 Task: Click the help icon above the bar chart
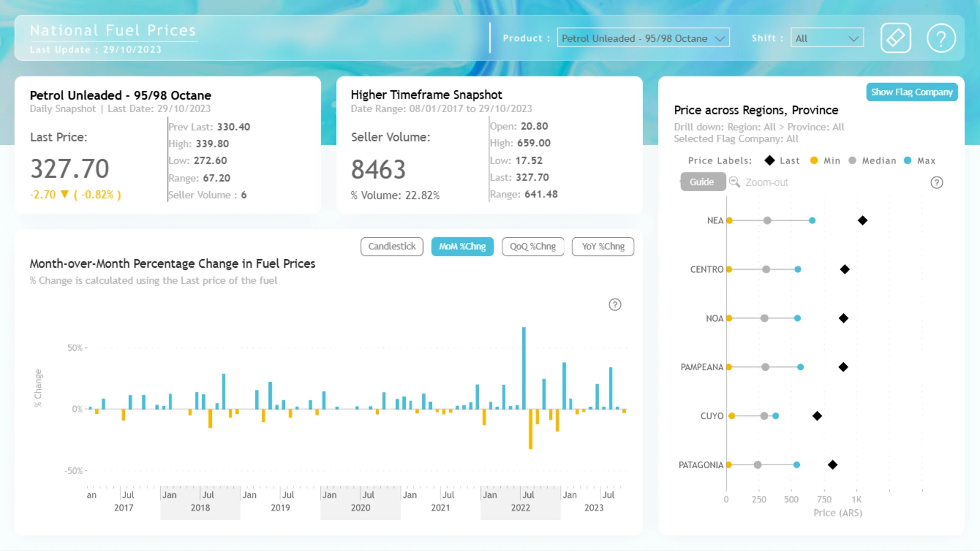tap(615, 305)
